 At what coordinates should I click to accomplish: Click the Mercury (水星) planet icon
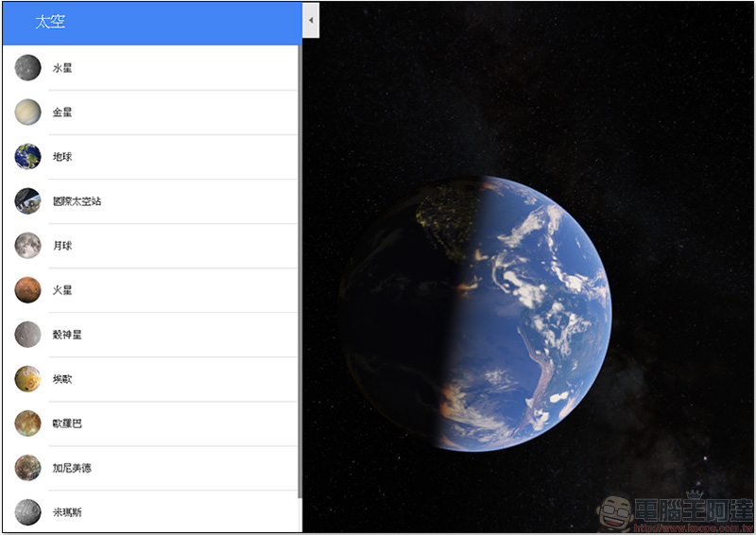coord(27,67)
